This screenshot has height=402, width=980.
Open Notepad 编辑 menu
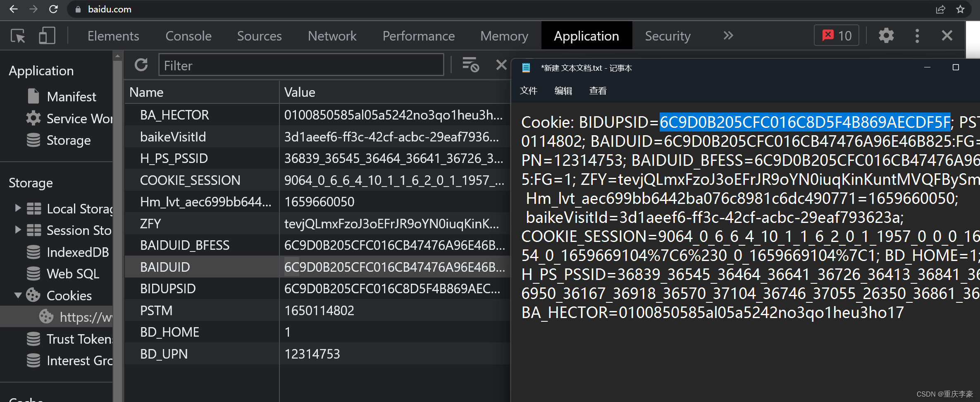[563, 91]
